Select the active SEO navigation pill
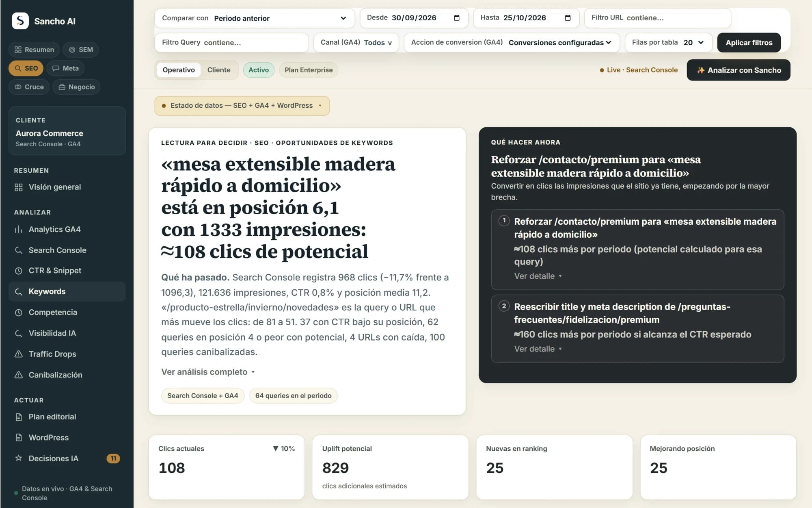 26,68
